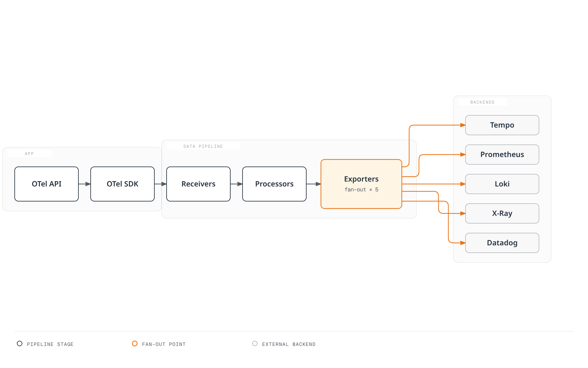Click the orange arrowhead entering Loki
The width and height of the screenshot is (588, 368).
pyautogui.click(x=463, y=184)
